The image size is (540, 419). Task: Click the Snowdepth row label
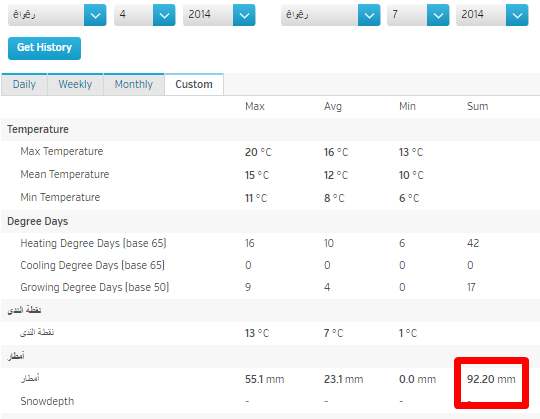pos(47,401)
